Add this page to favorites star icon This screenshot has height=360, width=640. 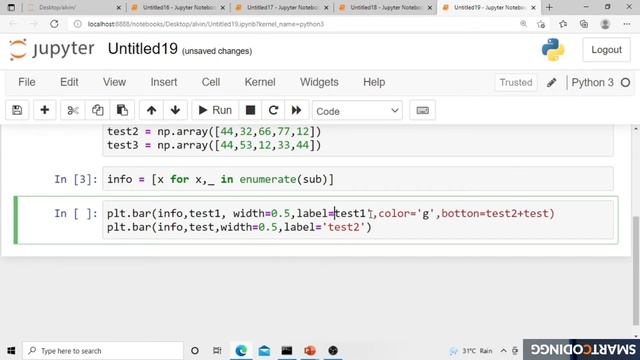541,24
